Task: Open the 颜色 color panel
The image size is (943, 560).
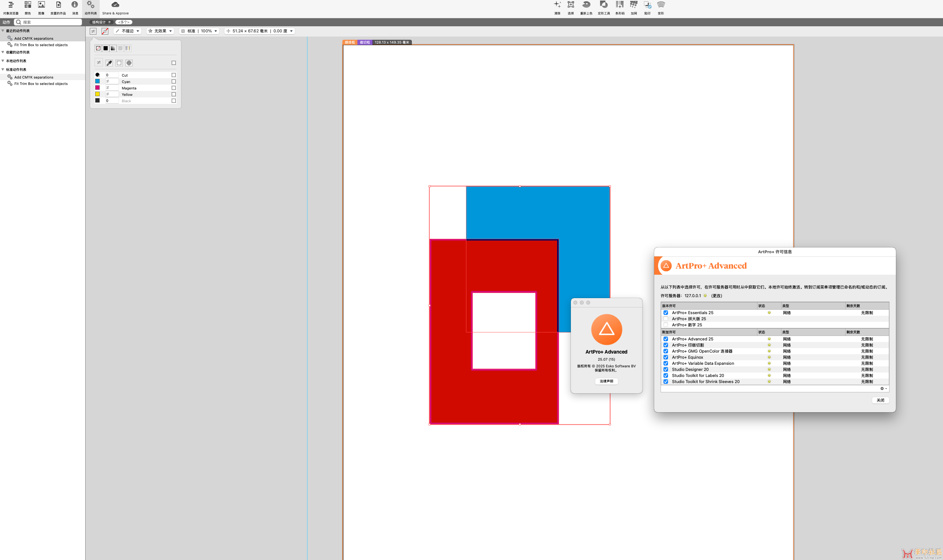Action: [28, 8]
